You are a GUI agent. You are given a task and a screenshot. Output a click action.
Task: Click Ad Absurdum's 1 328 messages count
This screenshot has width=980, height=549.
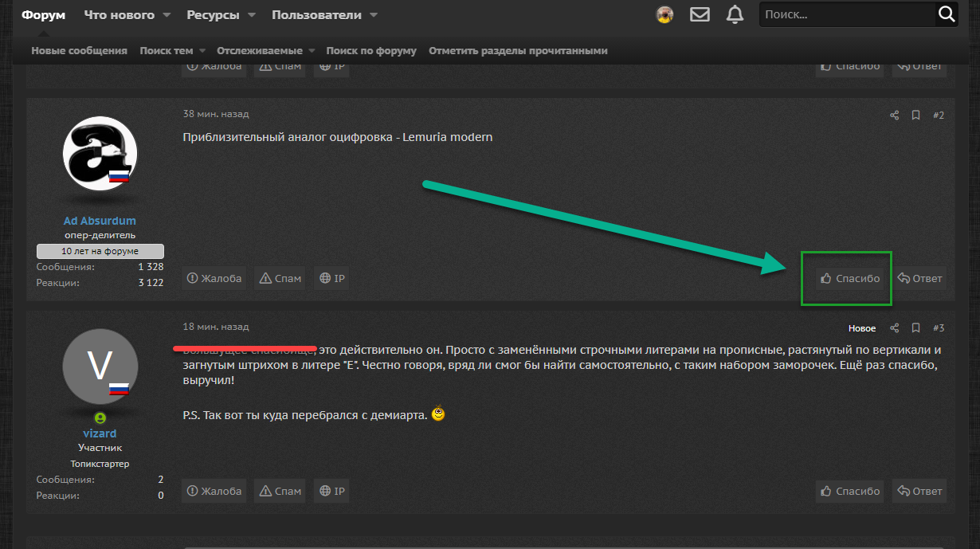[x=151, y=267]
